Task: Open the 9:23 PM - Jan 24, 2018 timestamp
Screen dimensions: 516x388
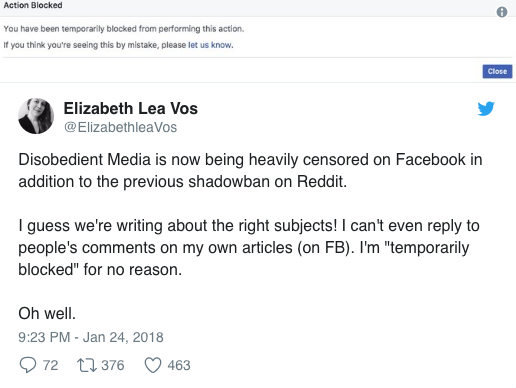Action: [91, 337]
